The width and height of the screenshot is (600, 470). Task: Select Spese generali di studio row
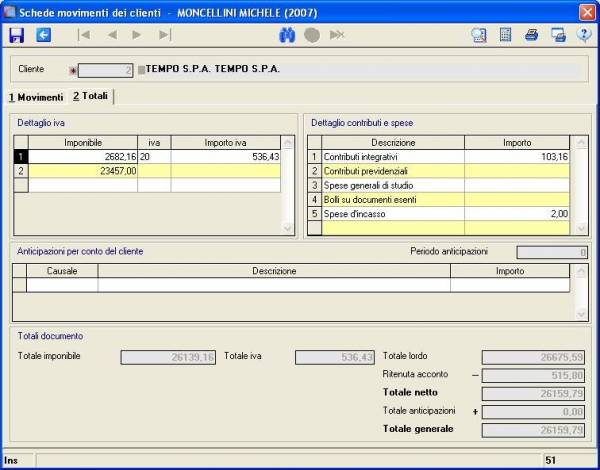pyautogui.click(x=439, y=186)
